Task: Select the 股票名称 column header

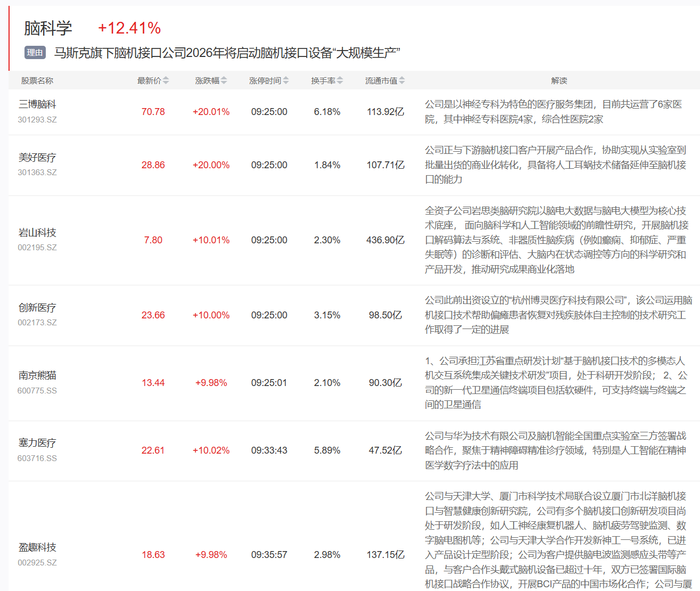Action: 37,81
